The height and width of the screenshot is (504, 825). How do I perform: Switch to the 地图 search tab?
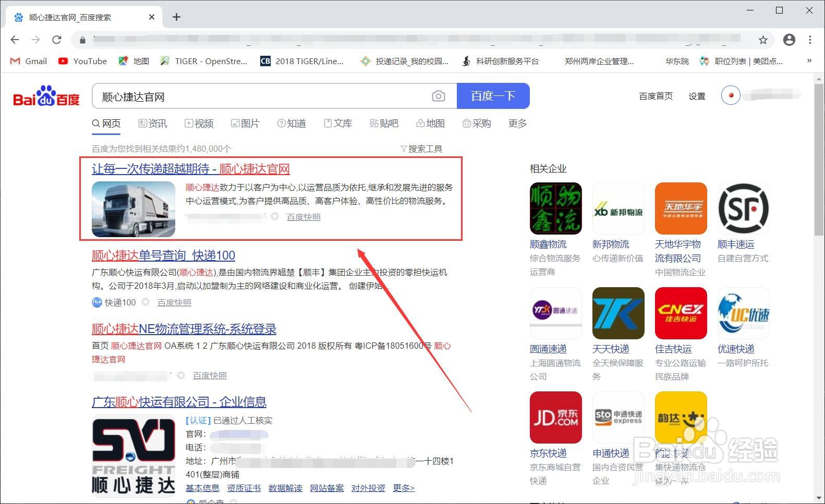tap(430, 124)
